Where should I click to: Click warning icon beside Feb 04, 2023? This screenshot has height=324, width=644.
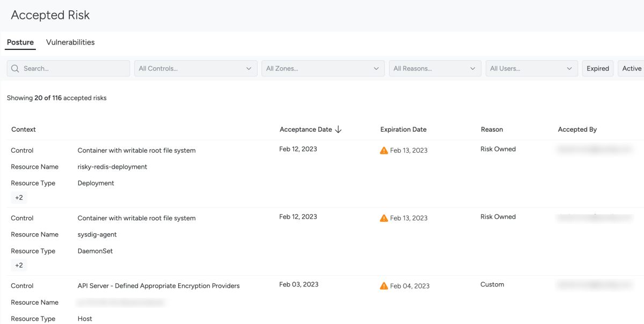(x=384, y=286)
